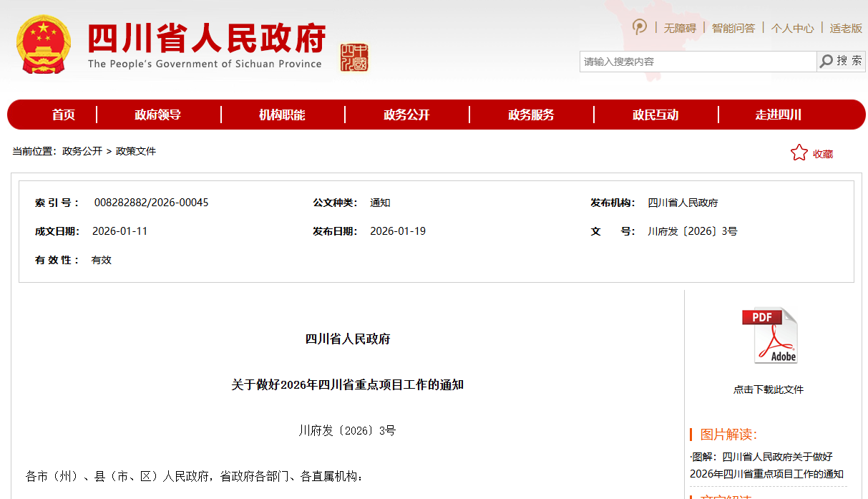Image resolution: width=868 pixels, height=499 pixels.
Task: Open the 机构职能 menu item
Action: 282,115
